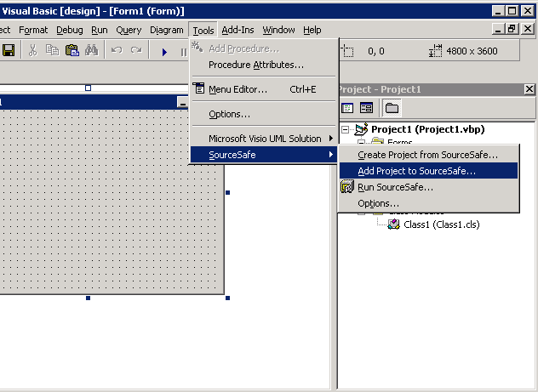Click the Paste clipboard icon
The width and height of the screenshot is (538, 392).
click(72, 51)
